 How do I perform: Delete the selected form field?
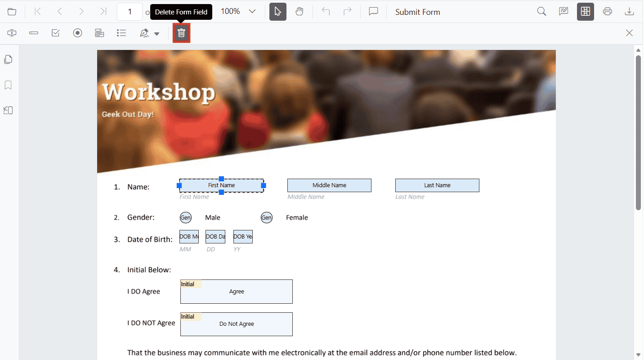click(181, 33)
